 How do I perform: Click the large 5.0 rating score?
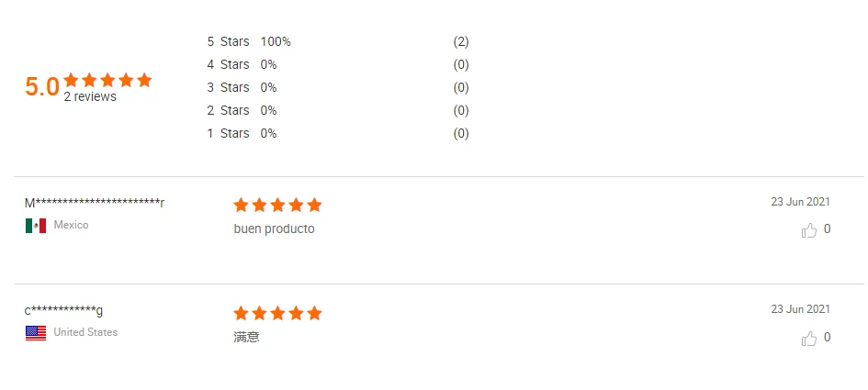pyautogui.click(x=42, y=87)
